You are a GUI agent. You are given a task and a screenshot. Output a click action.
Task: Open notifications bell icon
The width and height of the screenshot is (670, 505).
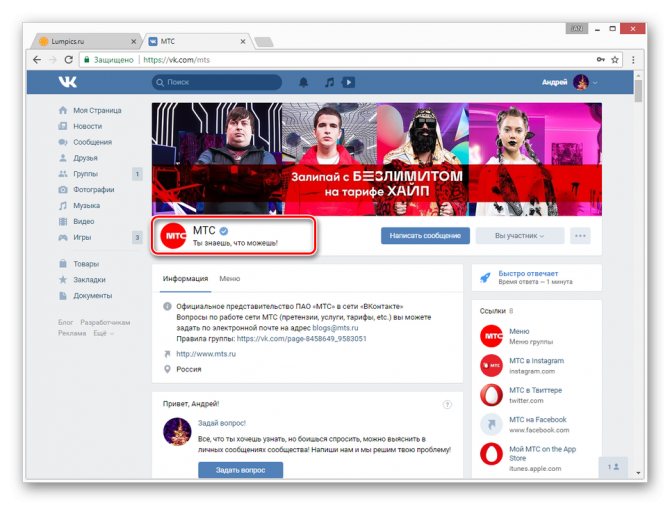pos(303,82)
